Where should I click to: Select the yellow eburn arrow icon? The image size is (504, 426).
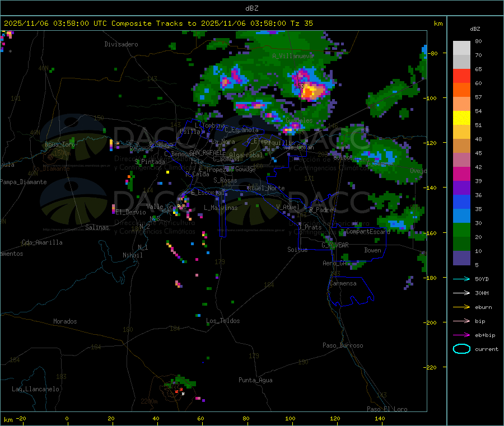(461, 307)
